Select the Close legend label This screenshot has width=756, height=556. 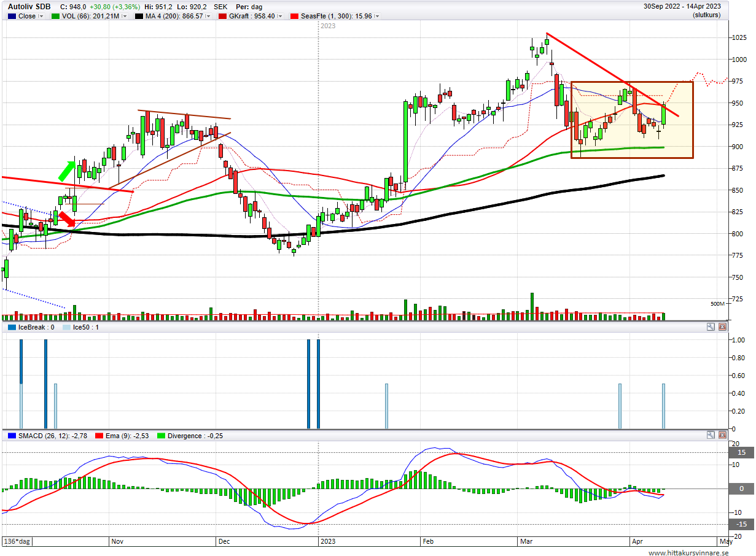coord(27,17)
